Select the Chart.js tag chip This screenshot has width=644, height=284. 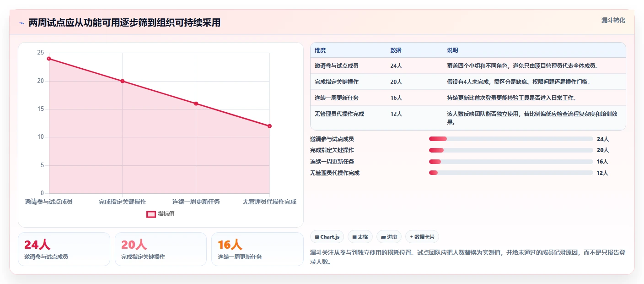pos(327,237)
